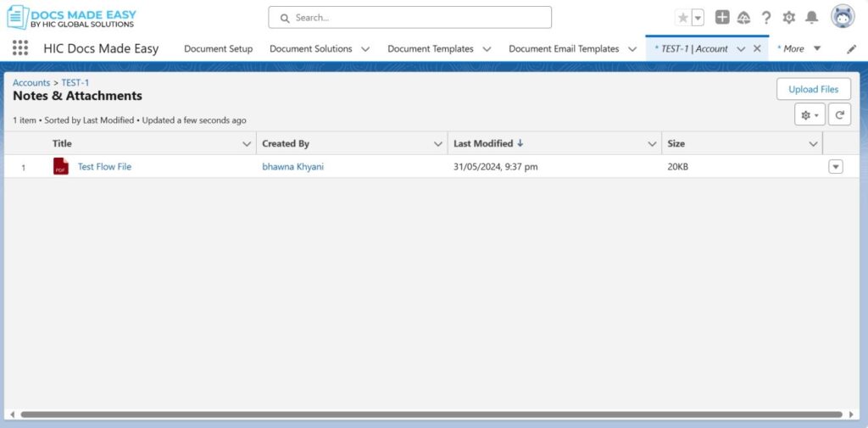Click the HIC Docs Made Easy app name
868x428 pixels.
101,48
